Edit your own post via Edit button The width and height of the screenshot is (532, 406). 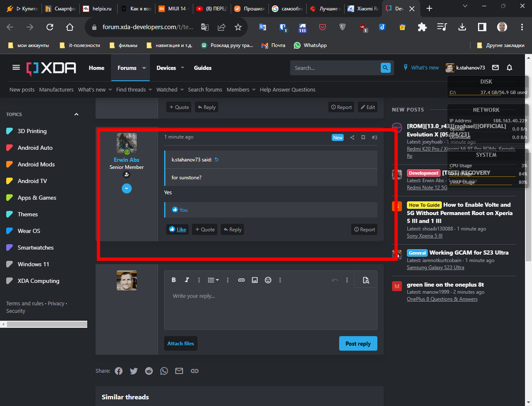[x=368, y=107]
